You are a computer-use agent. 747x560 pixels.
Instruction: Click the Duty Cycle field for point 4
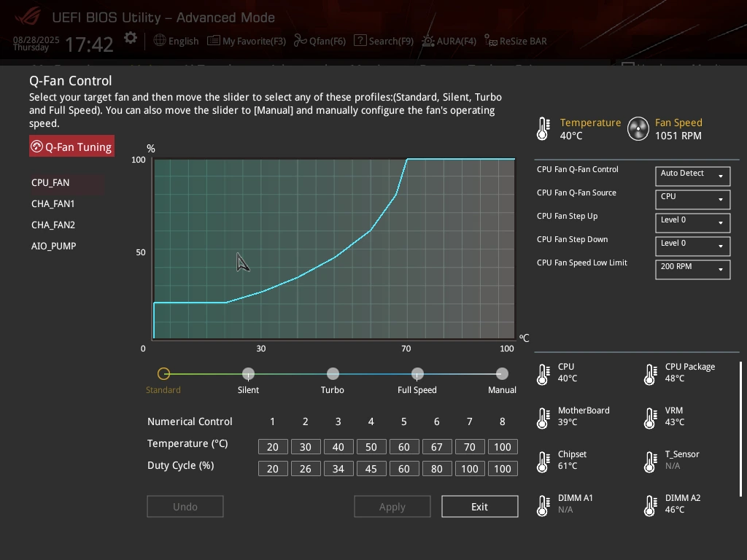click(371, 469)
